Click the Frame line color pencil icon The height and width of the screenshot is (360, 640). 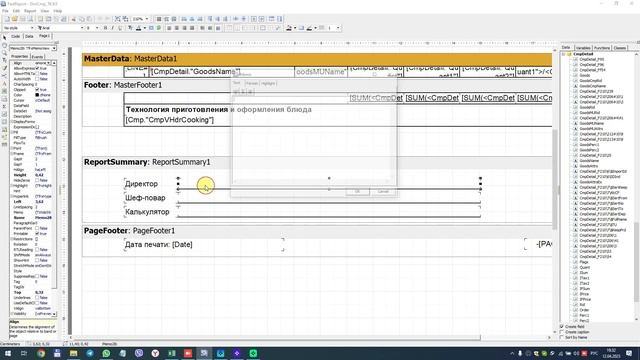pyautogui.click(x=309, y=28)
